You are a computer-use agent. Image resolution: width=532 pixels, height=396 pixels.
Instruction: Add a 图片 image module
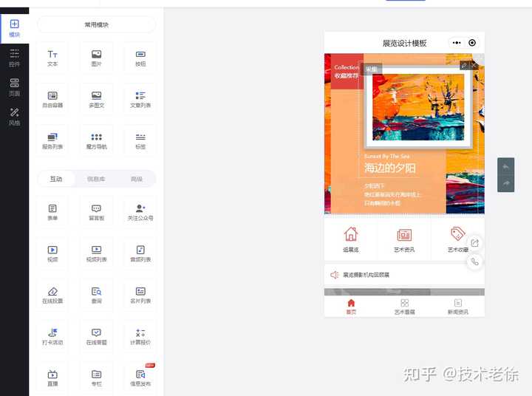click(96, 58)
